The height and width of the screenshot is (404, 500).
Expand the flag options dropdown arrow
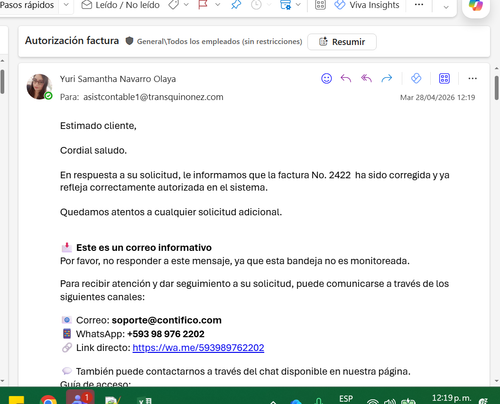[218, 5]
